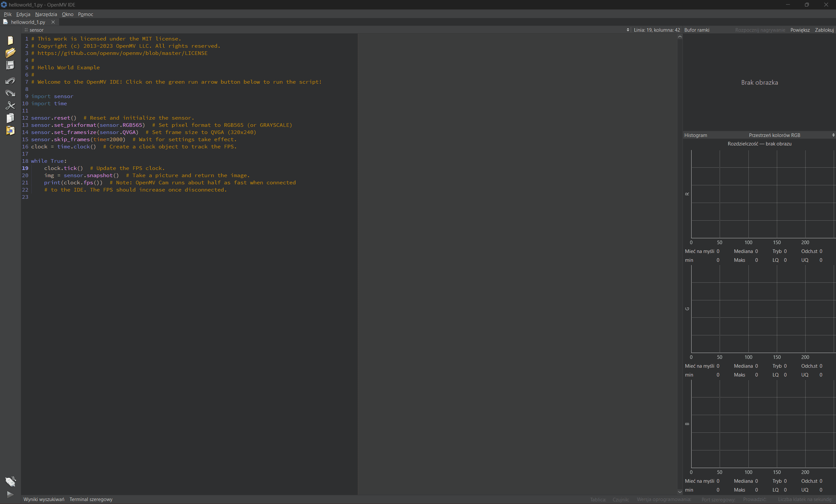Expand the sensor symbol dropdown

point(326,30)
